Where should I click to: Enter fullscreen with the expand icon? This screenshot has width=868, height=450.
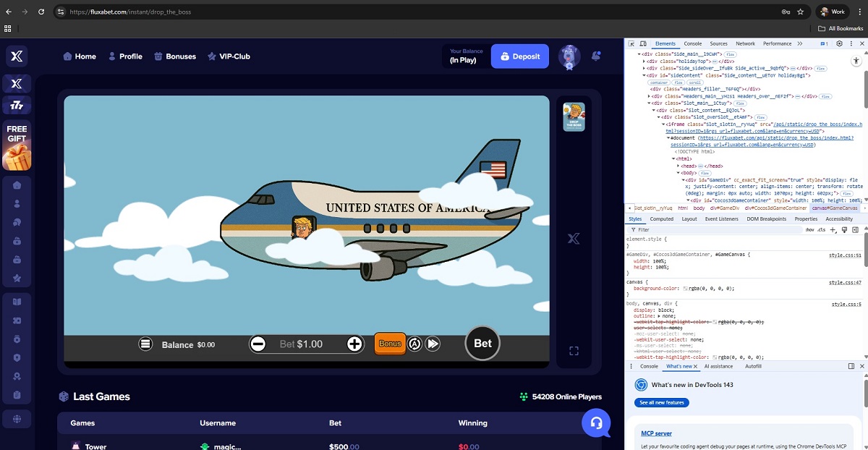click(574, 351)
